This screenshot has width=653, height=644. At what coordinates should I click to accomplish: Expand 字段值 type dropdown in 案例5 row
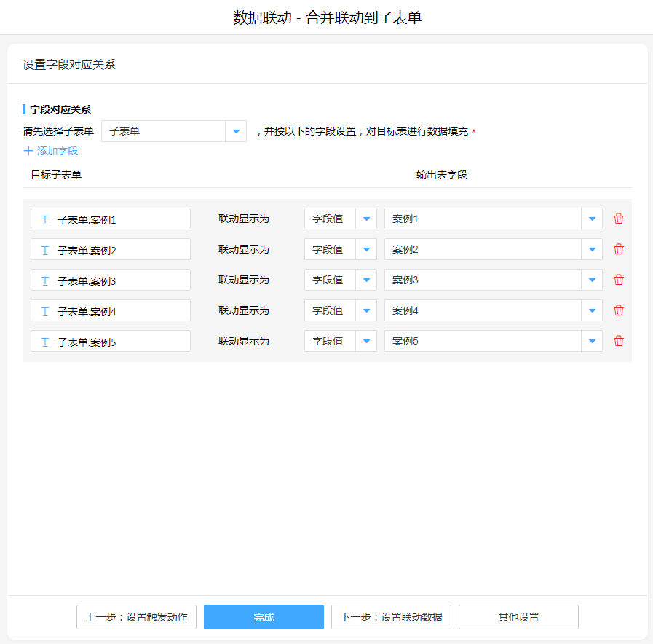pyautogui.click(x=365, y=341)
